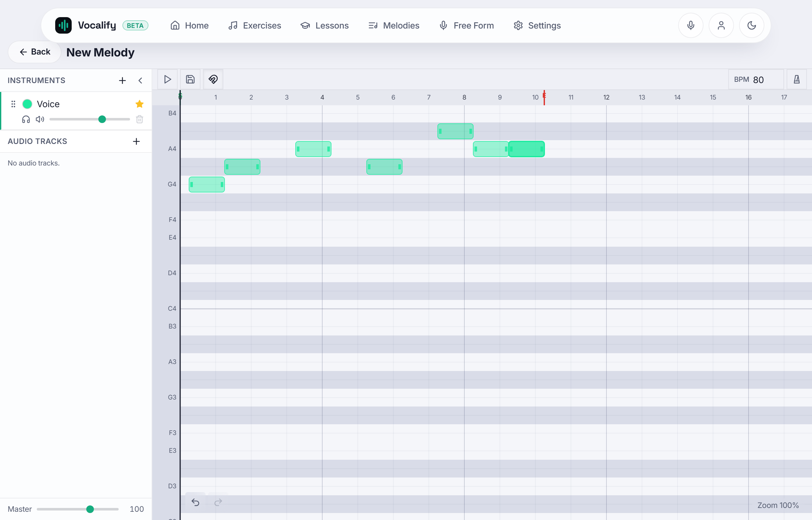Click the playhead start marker at 0
812x520 pixels.
(180, 97)
